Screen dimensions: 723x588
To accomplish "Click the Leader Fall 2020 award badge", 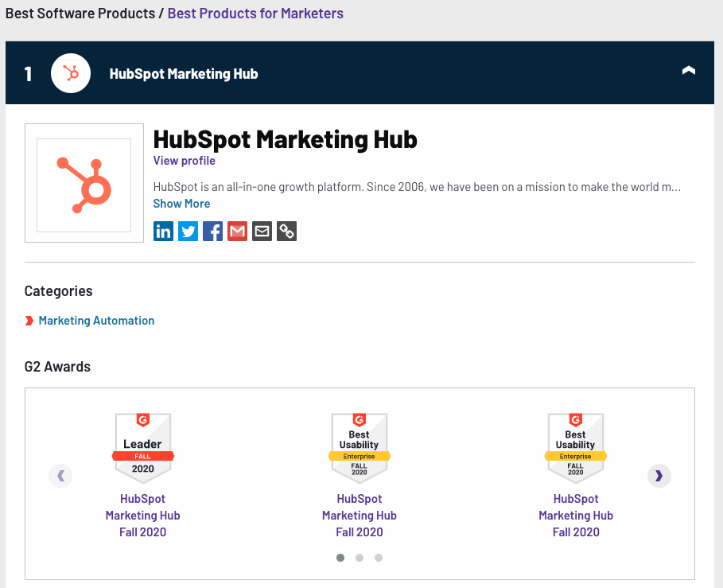I will click(143, 446).
